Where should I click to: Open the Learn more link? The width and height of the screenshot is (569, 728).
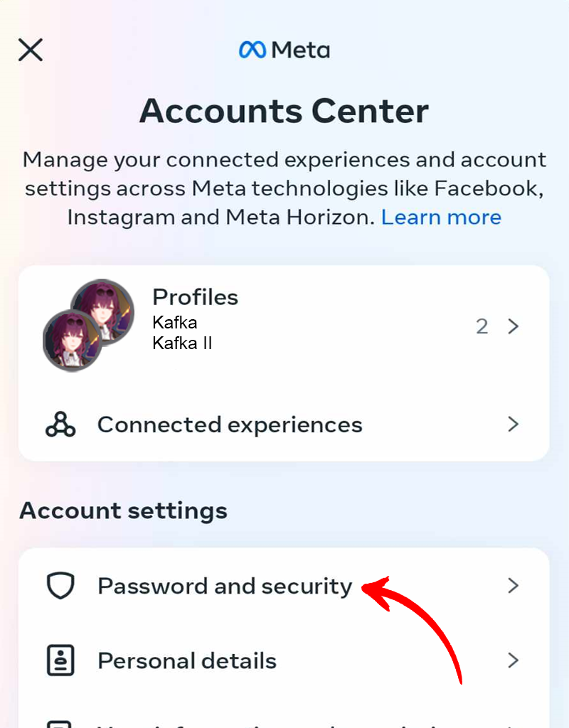[441, 217]
